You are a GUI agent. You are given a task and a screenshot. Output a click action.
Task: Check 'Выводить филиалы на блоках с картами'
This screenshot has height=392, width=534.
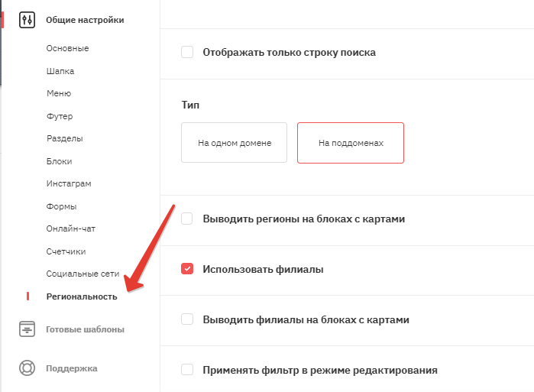[x=187, y=319]
